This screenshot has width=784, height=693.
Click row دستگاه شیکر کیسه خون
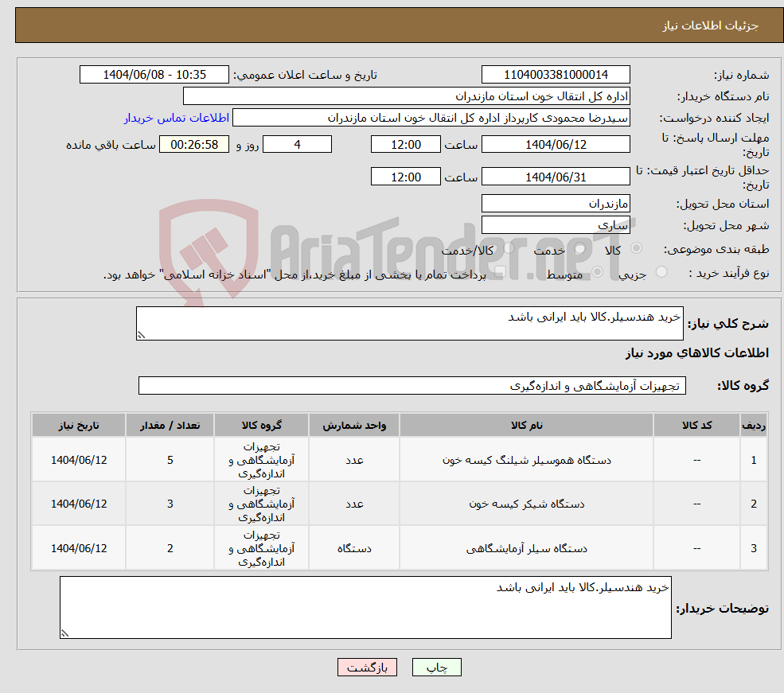pyautogui.click(x=400, y=504)
